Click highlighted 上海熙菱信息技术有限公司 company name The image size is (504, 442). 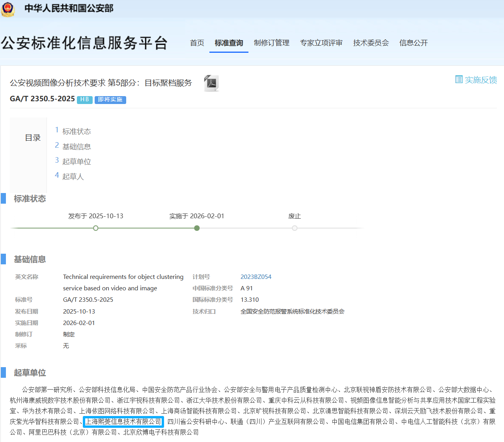(123, 422)
